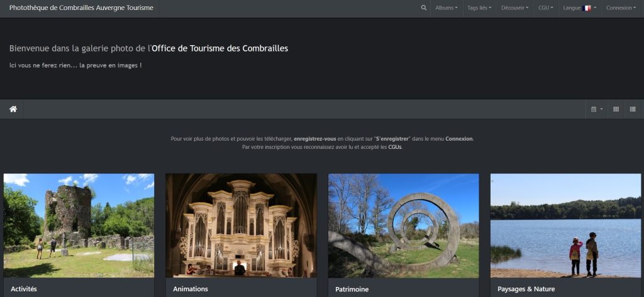Image resolution: width=644 pixels, height=297 pixels.
Task: Expand the Albums dropdown menu
Action: pyautogui.click(x=447, y=8)
